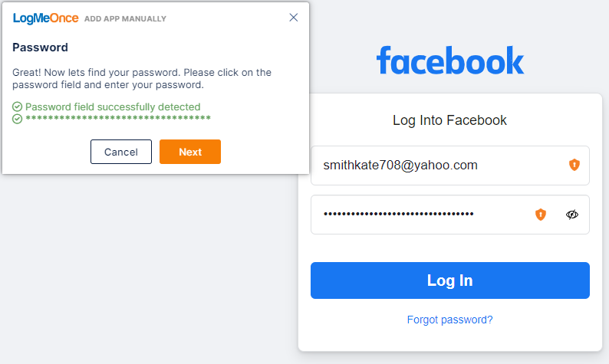
Task: Click the LogMeOnce logo
Action: pos(45,18)
